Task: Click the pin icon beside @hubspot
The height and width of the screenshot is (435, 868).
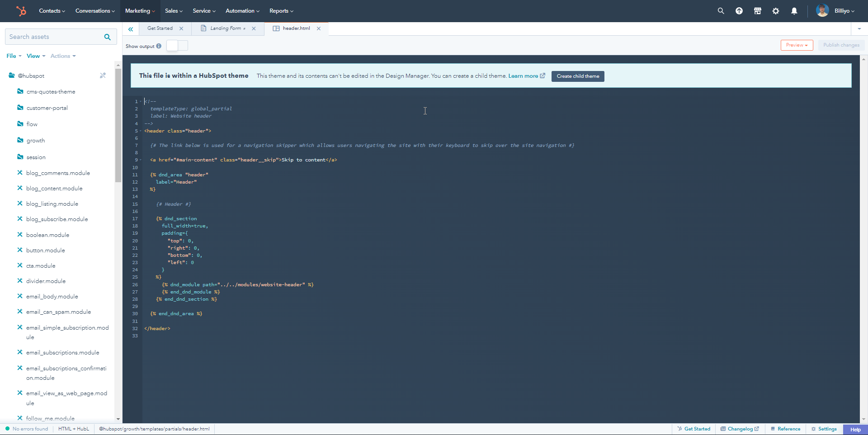Action: click(x=103, y=76)
